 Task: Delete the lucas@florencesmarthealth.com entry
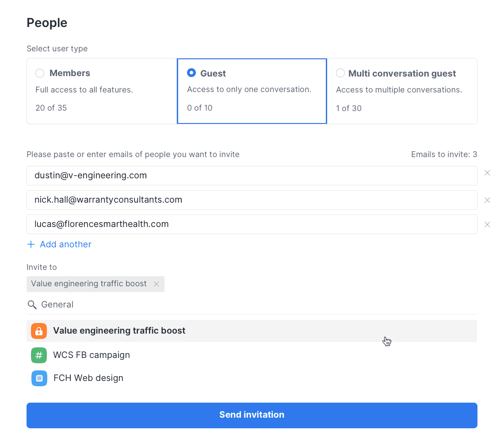[x=487, y=225]
